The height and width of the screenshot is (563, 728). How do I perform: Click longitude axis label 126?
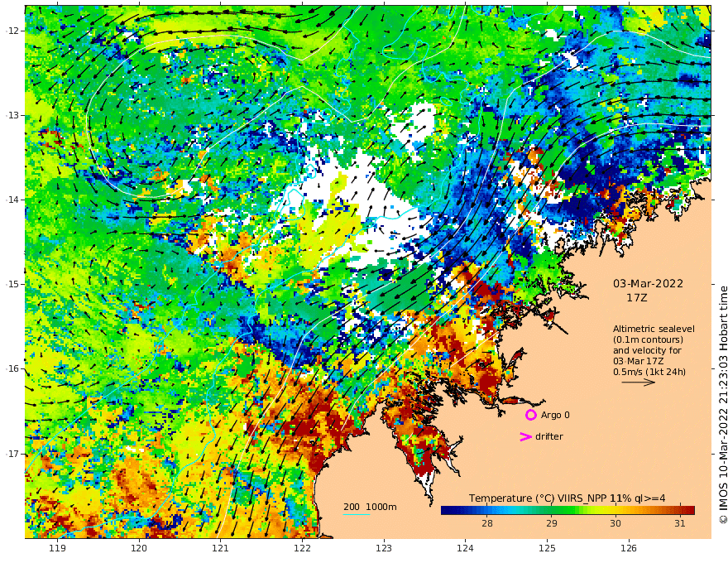pos(629,548)
